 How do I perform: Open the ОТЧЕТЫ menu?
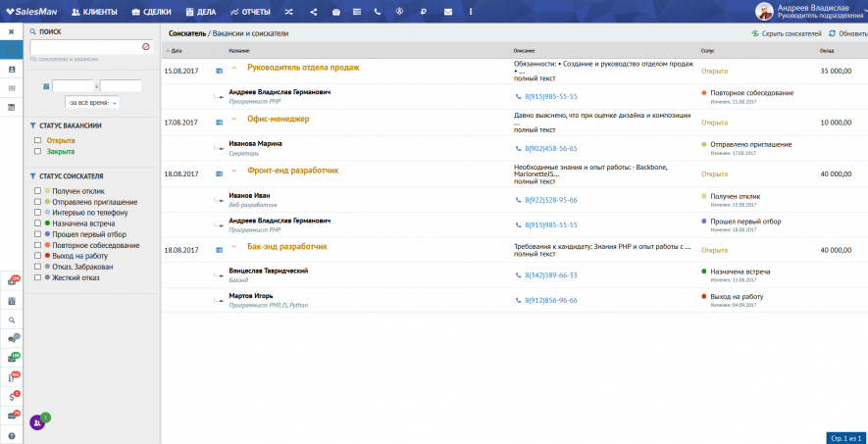click(x=250, y=12)
